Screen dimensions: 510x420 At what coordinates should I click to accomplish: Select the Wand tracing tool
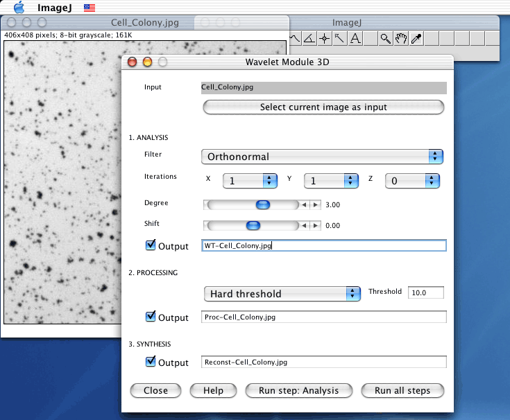point(339,39)
